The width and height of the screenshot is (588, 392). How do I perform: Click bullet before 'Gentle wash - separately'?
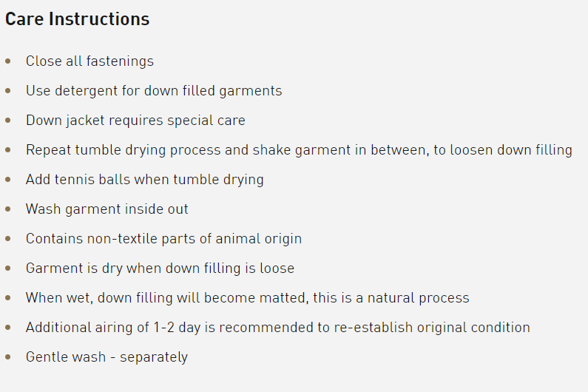[8, 356]
